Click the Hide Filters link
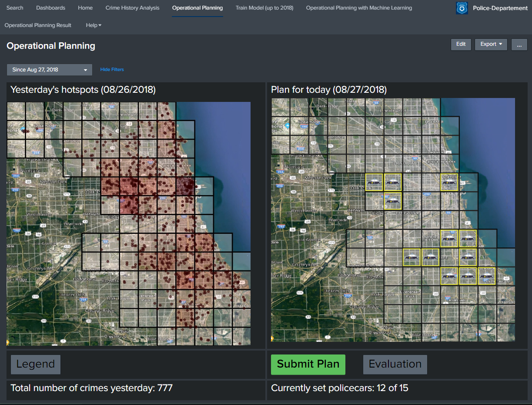The width and height of the screenshot is (532, 405). [112, 70]
